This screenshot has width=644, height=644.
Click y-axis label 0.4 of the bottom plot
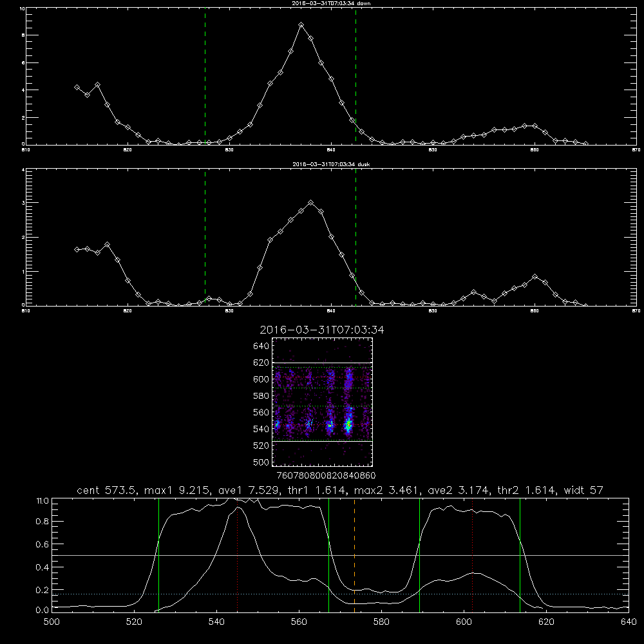pos(43,567)
